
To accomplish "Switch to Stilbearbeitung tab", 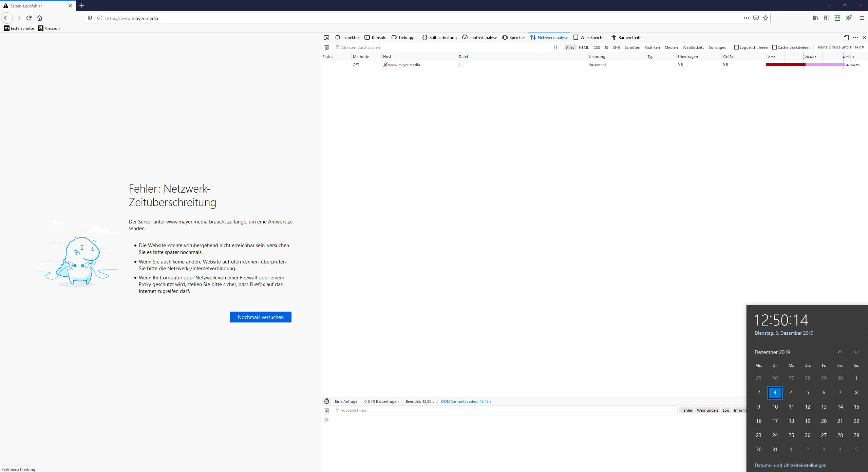I will tap(439, 38).
